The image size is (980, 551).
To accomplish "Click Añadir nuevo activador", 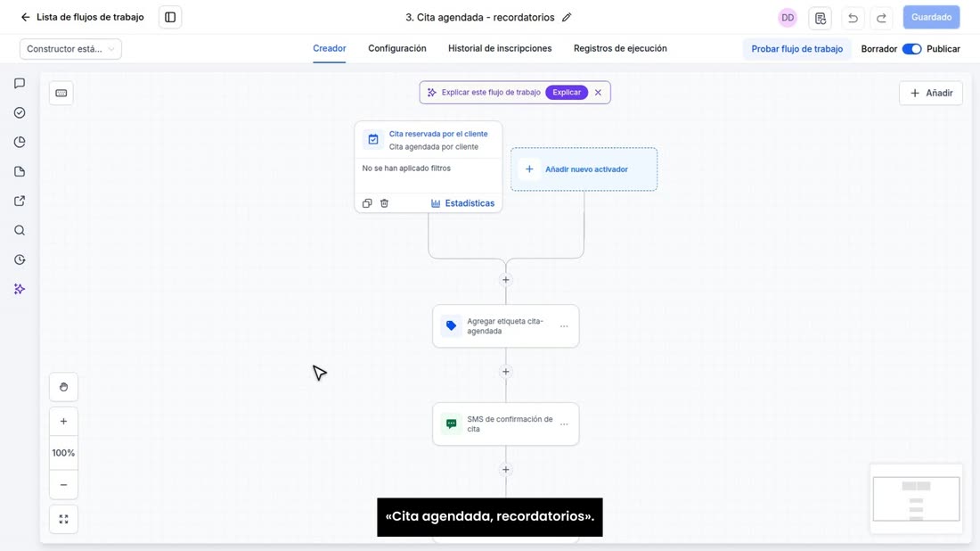I will [x=584, y=169].
